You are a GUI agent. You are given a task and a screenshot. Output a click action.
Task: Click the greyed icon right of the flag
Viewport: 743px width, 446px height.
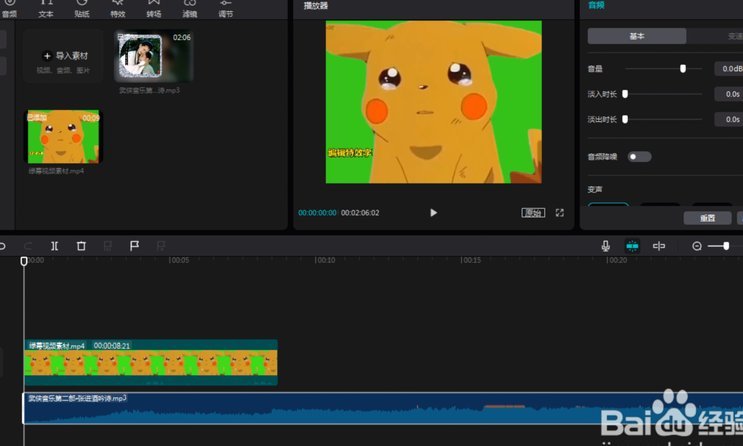(x=161, y=246)
